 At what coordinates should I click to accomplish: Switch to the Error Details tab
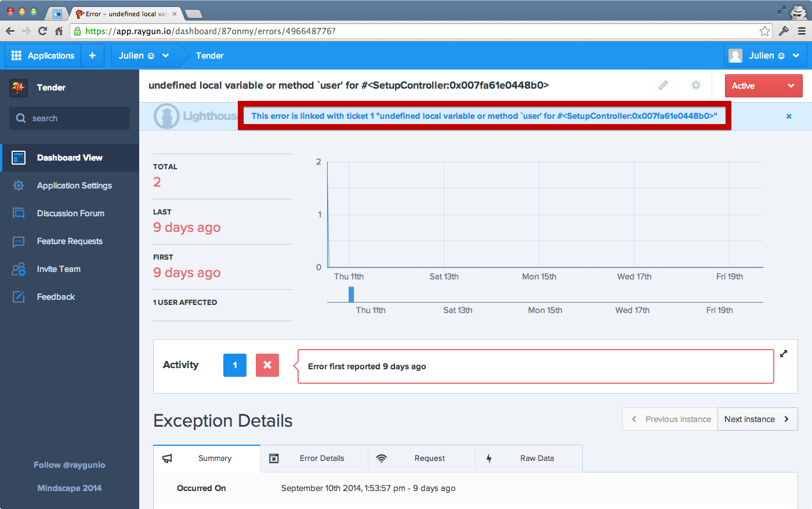click(x=314, y=459)
